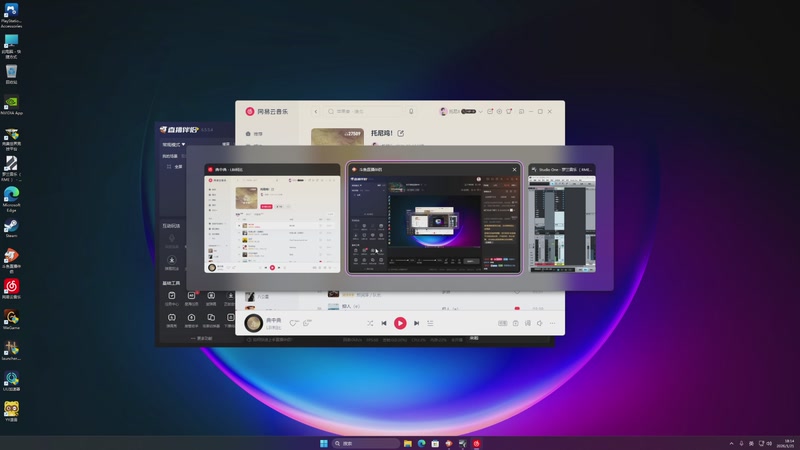Go to previous track in music player
Screen dimensions: 800x450
[x=384, y=323]
